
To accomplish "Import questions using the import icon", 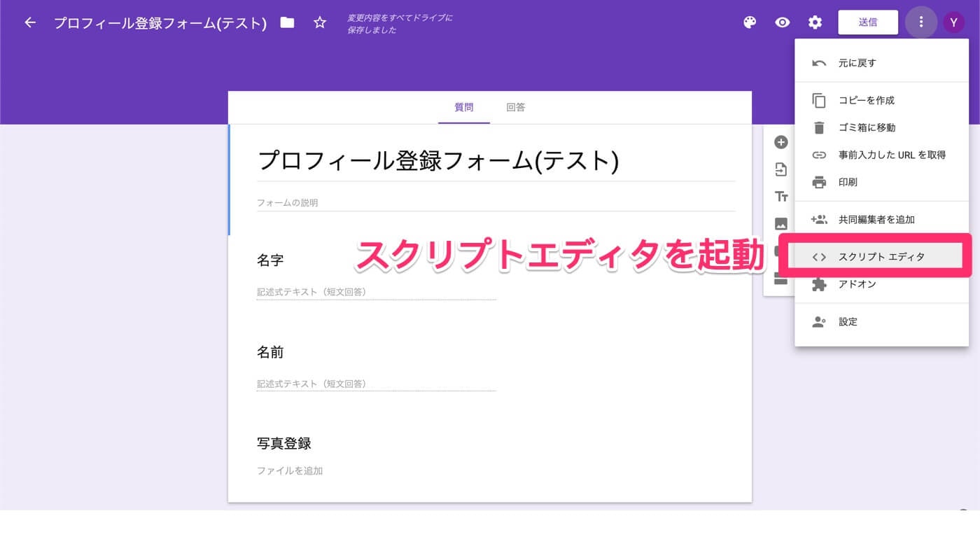I will point(780,169).
